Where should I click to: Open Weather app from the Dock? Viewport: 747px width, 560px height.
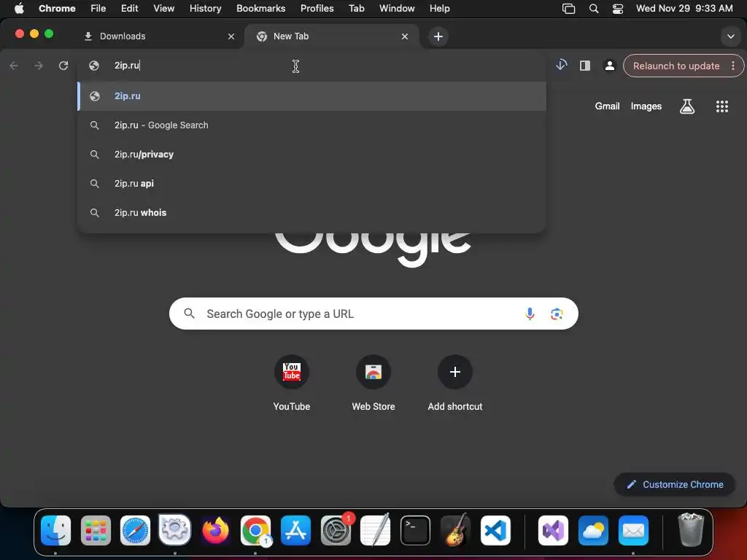(x=593, y=530)
